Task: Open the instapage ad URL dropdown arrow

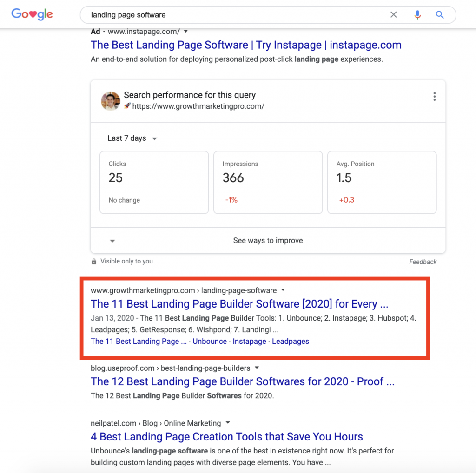Action: coord(186,31)
